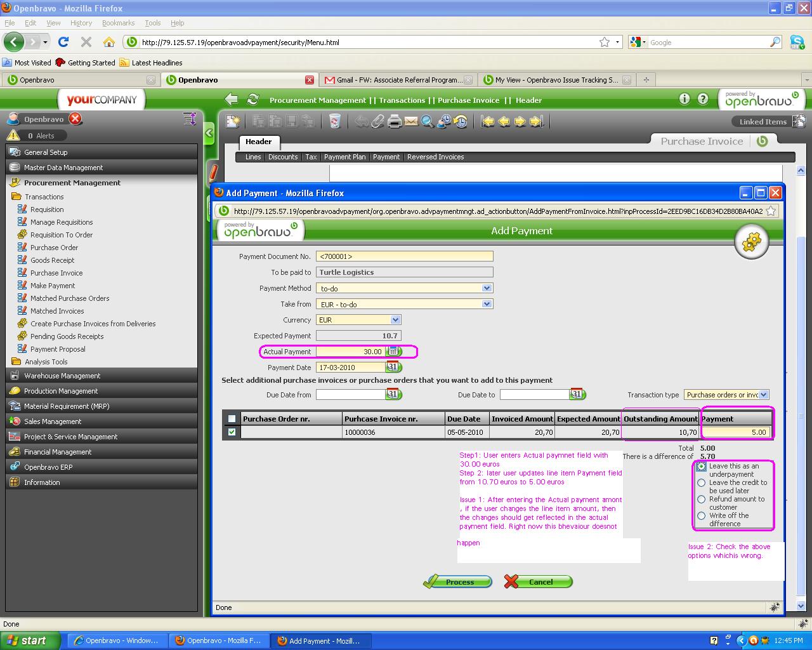The height and width of the screenshot is (650, 812).
Task: Open the Transaction type dropdown
Action: pyautogui.click(x=763, y=395)
